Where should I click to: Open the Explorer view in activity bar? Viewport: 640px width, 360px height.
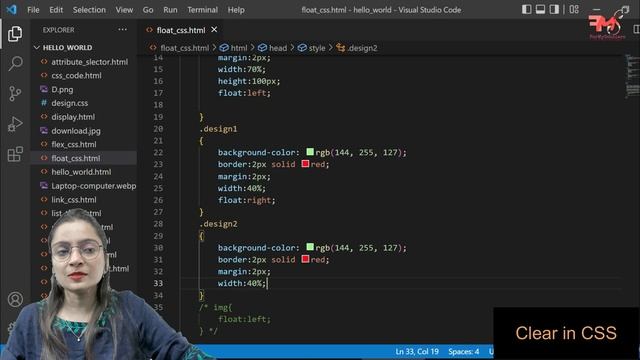(15, 33)
